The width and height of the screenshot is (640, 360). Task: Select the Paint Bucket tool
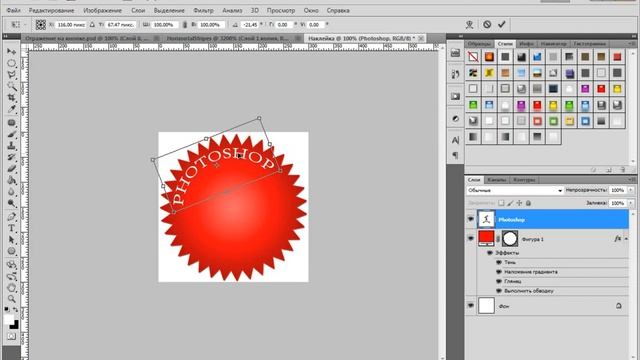pos(11,180)
